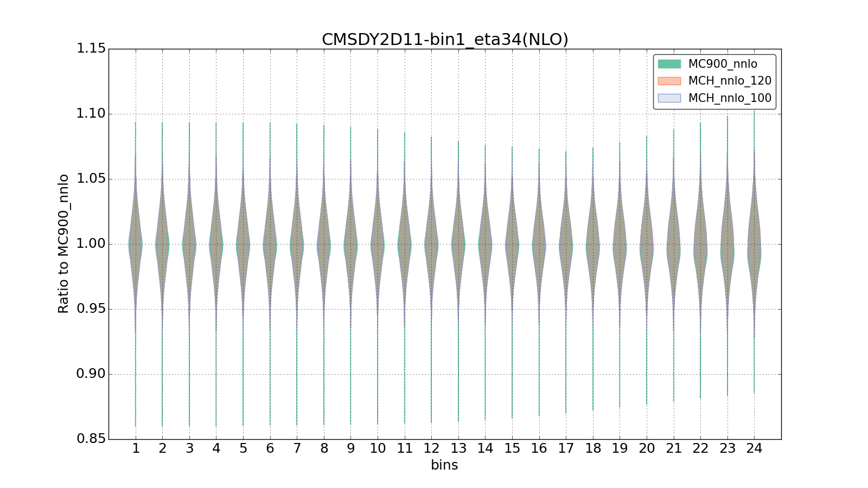Image resolution: width=868 pixels, height=488 pixels.
Task: Click x-axis tick label 3
Action: [x=189, y=449]
